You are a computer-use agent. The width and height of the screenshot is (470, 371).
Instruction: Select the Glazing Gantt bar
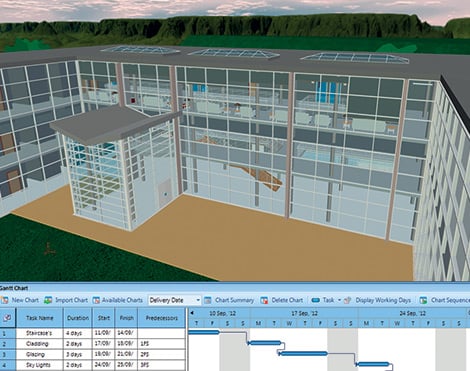point(303,354)
